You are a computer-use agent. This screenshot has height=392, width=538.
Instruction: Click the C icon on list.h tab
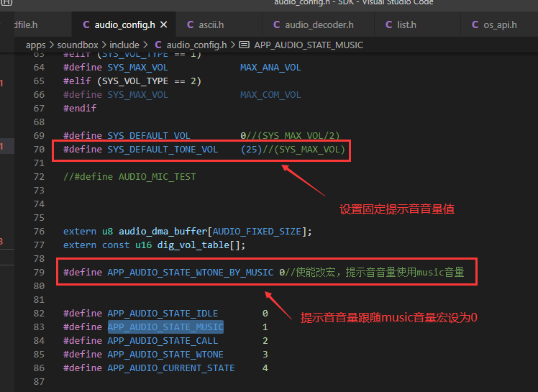(388, 24)
